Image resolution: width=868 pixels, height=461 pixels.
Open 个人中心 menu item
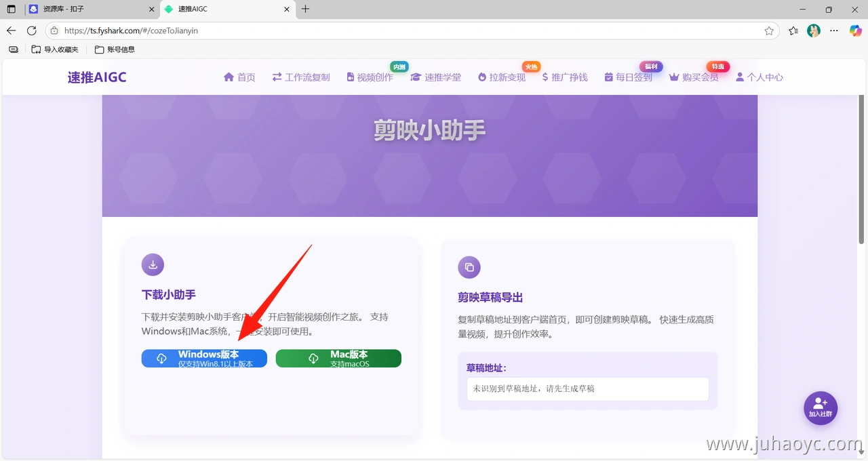(759, 77)
